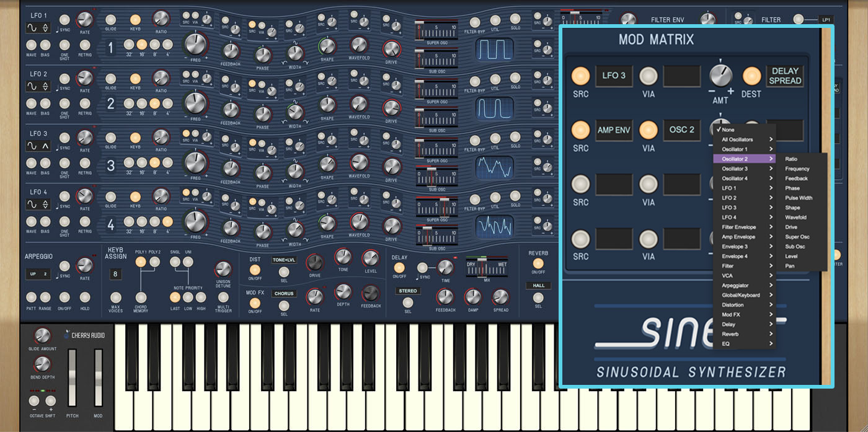Viewport: 868px width, 432px height.
Task: Click oscillator 4 PHASE knob
Action: [x=263, y=232]
